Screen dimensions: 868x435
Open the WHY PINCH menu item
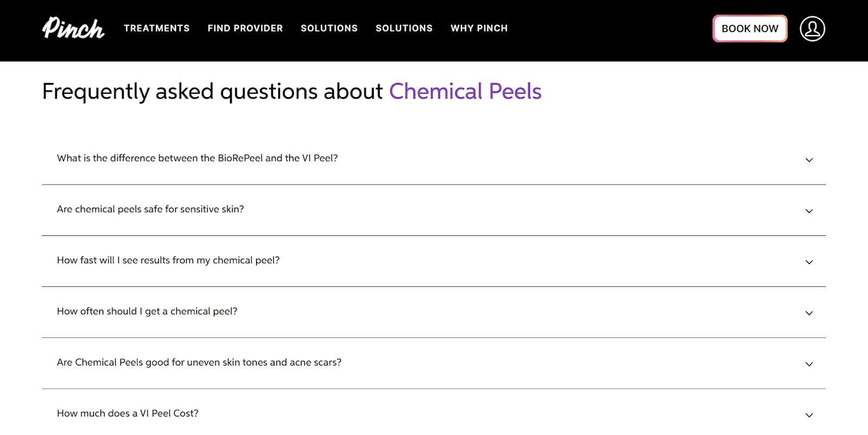coord(479,28)
